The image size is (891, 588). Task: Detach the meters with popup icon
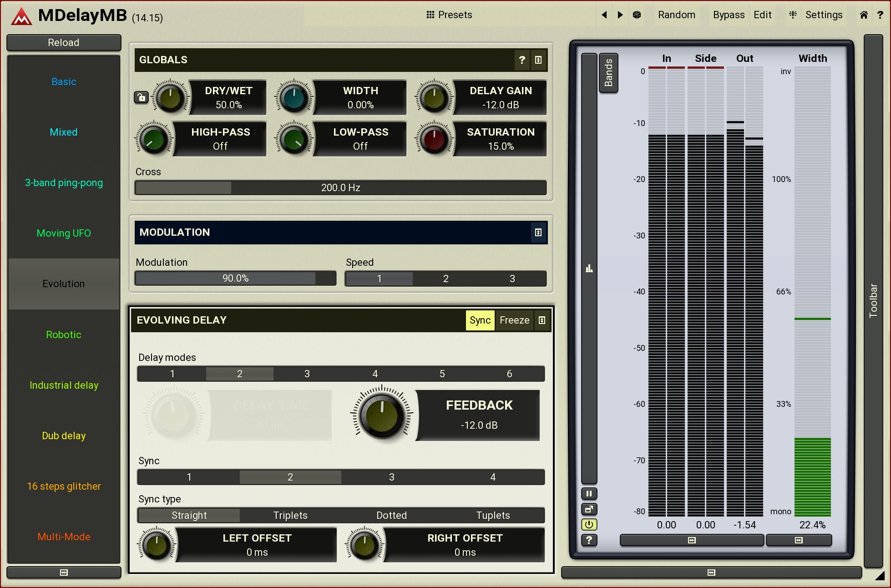pyautogui.click(x=589, y=509)
